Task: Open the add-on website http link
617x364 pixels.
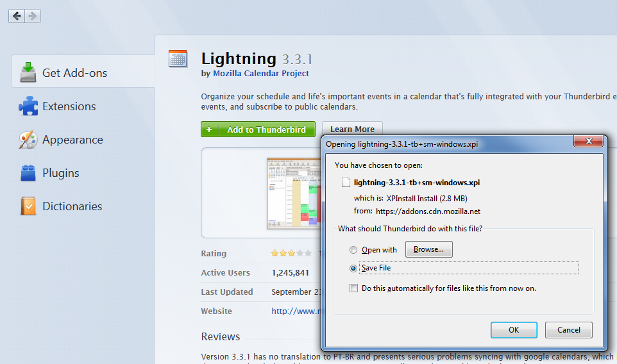Action: point(296,311)
